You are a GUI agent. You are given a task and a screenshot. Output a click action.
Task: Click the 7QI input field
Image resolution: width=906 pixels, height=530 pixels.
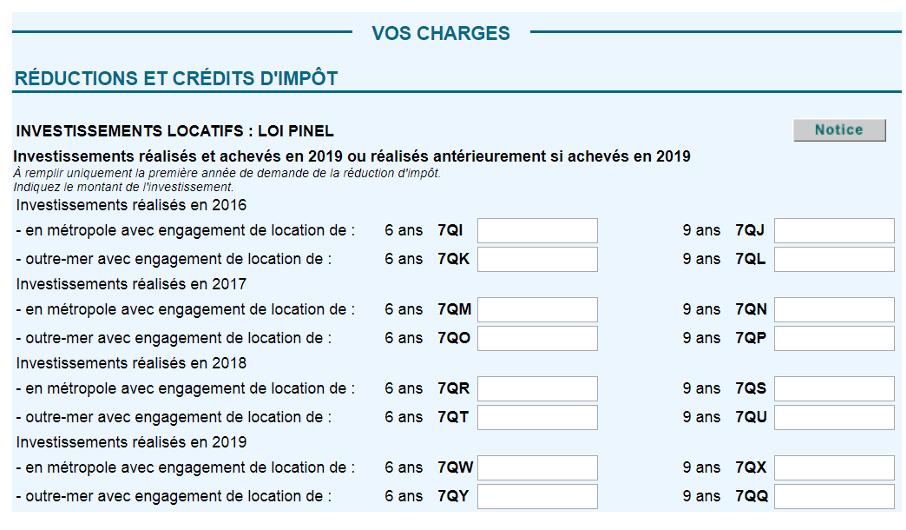click(x=537, y=231)
